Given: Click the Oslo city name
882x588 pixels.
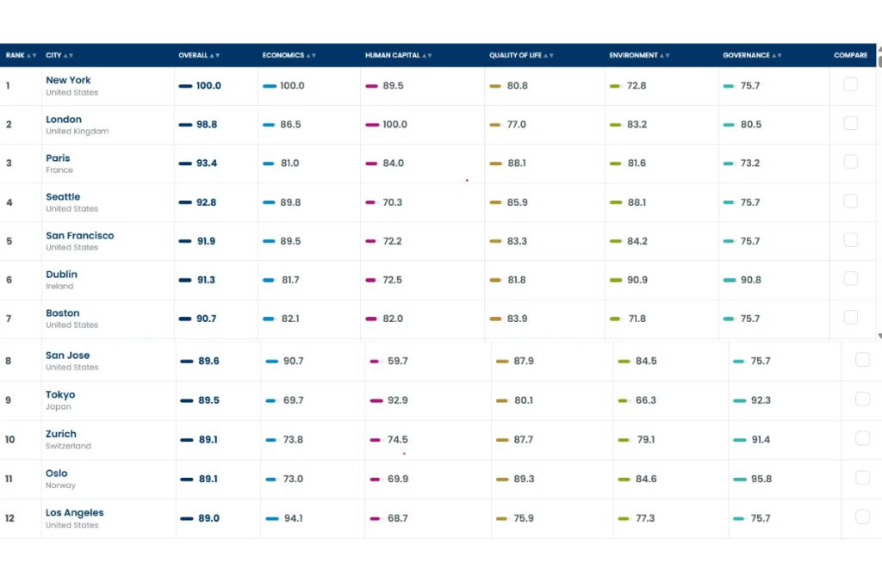Looking at the screenshot, I should point(56,473).
